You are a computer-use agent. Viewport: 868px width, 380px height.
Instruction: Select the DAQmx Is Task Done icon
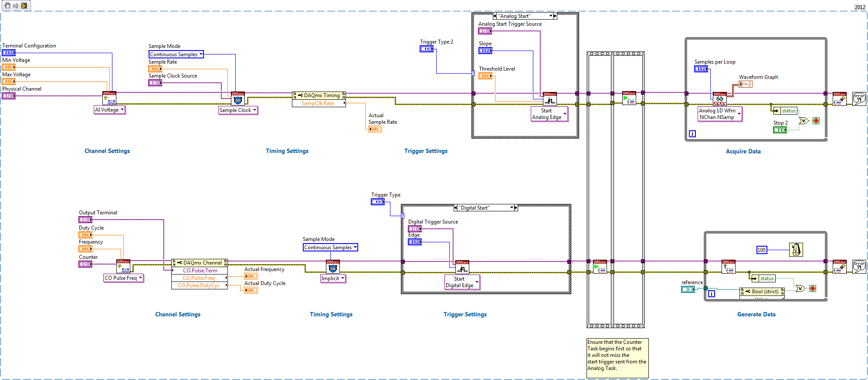pos(729,267)
